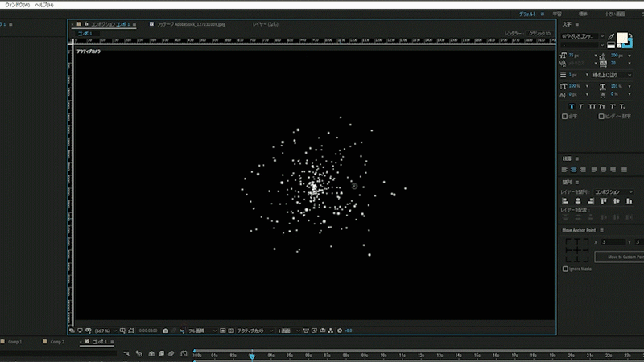
Task: Toggle the draft 3D switch in timeline
Action: [x=138, y=353]
